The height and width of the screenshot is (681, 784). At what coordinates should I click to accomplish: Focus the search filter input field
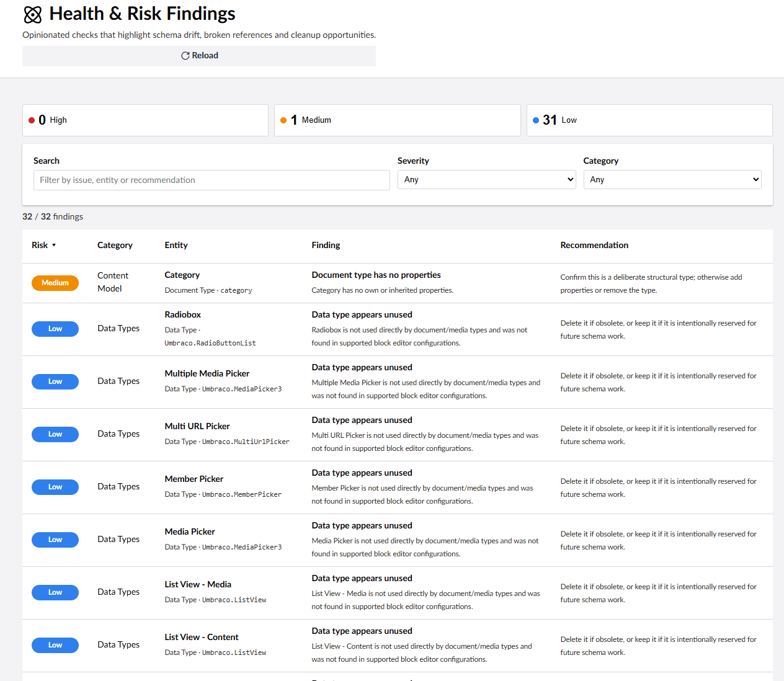tap(212, 180)
